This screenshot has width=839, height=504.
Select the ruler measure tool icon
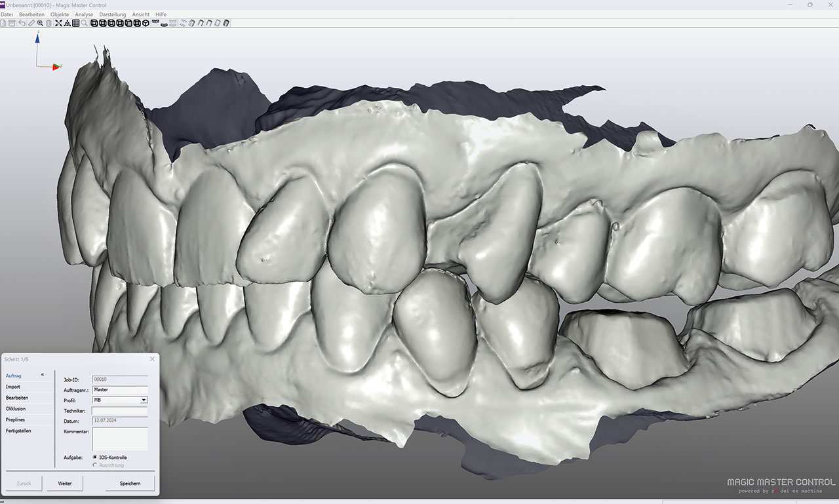point(31,23)
